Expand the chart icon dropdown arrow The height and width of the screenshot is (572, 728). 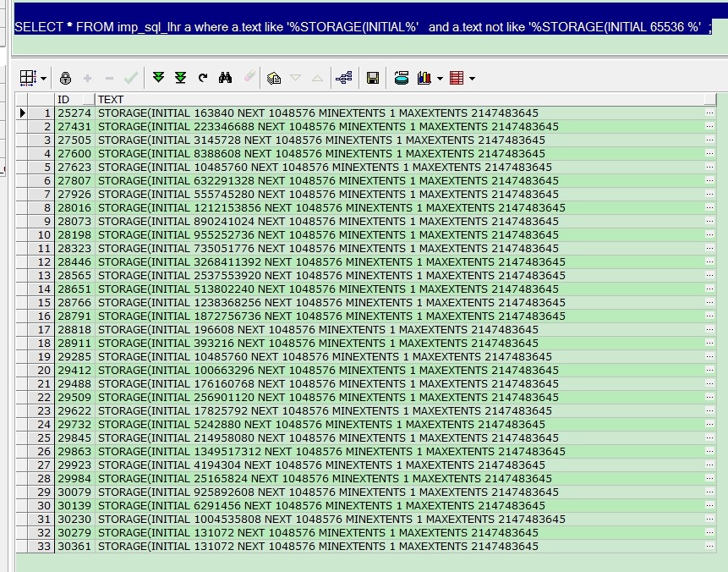click(440, 79)
